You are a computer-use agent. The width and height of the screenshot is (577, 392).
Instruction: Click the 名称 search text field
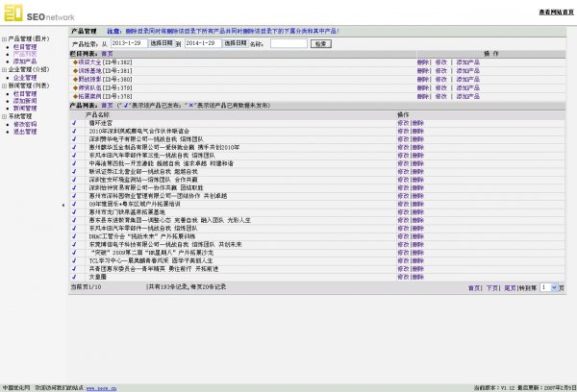click(288, 43)
